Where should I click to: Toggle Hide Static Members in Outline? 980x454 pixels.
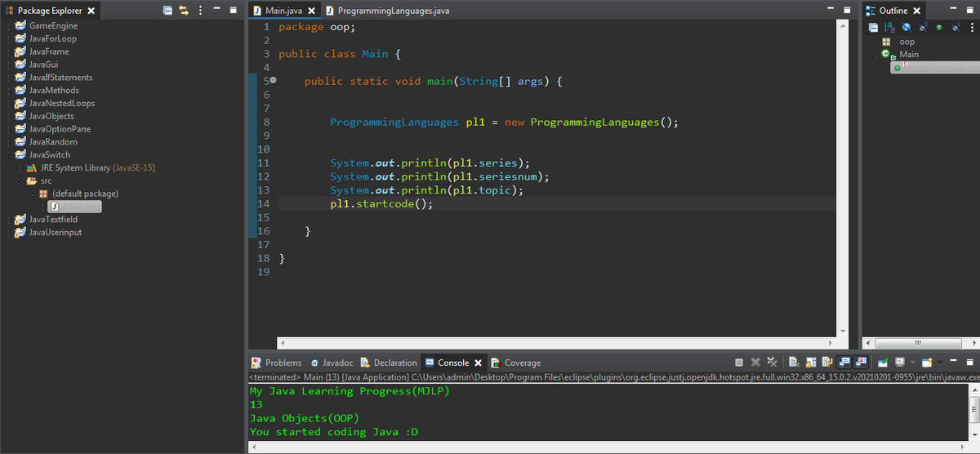(x=923, y=27)
